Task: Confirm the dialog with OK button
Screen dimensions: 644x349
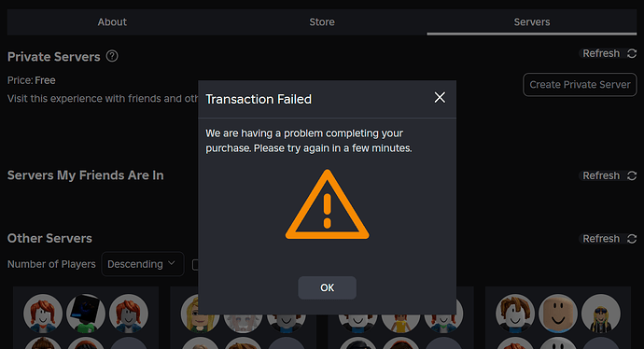Action: (x=327, y=287)
